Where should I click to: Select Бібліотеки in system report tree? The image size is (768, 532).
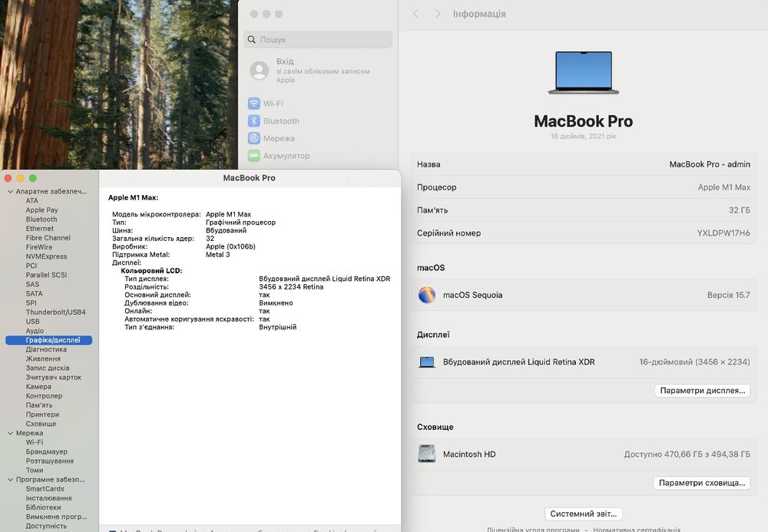coord(43,507)
